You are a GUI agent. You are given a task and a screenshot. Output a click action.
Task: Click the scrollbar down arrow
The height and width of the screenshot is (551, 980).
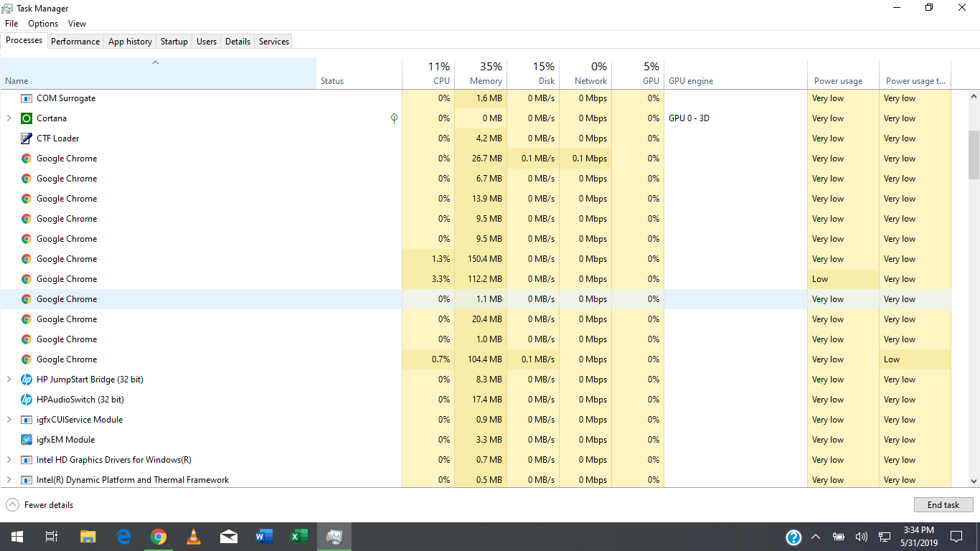coord(974,481)
